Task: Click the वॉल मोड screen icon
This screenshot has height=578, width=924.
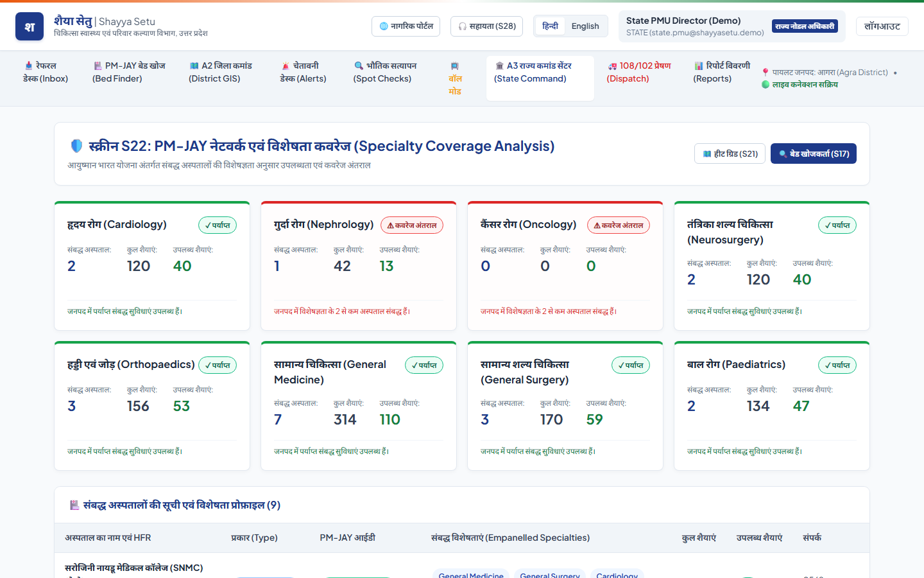Action: (455, 66)
